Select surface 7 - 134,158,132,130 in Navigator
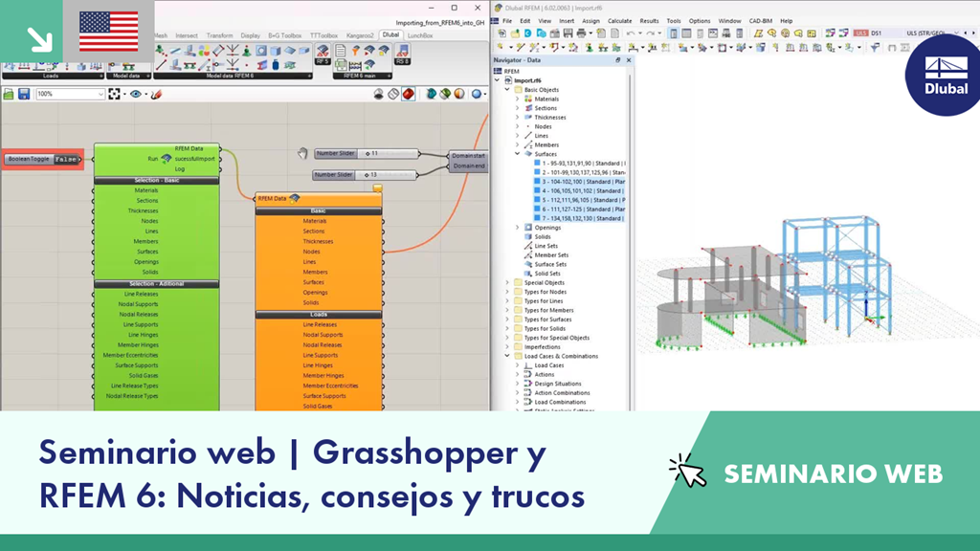Screen dimensions: 980x551 coord(579,218)
